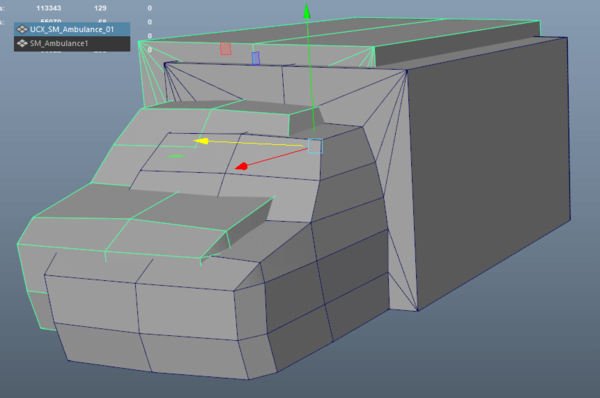The image size is (600, 398).
Task: Click the mesh icon beside UCX_SM_Ambulance_01
Action: click(22, 29)
